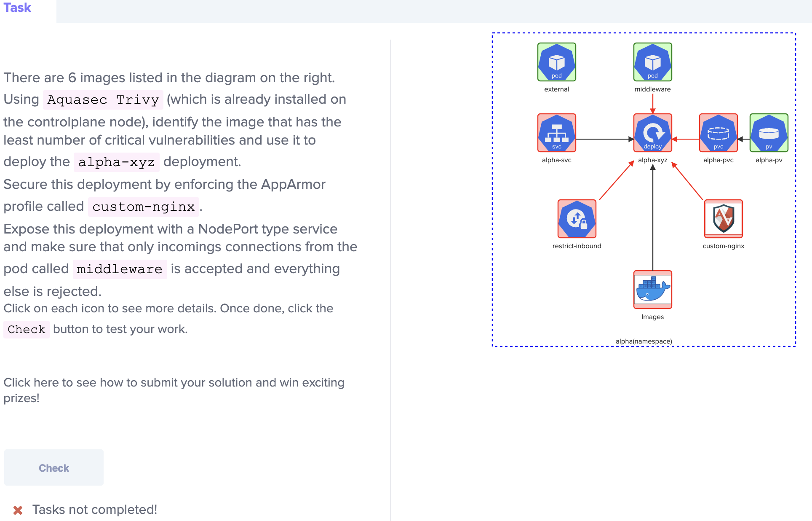Click the alpha-pv persistent volume icon
The image size is (812, 521).
pos(769,133)
